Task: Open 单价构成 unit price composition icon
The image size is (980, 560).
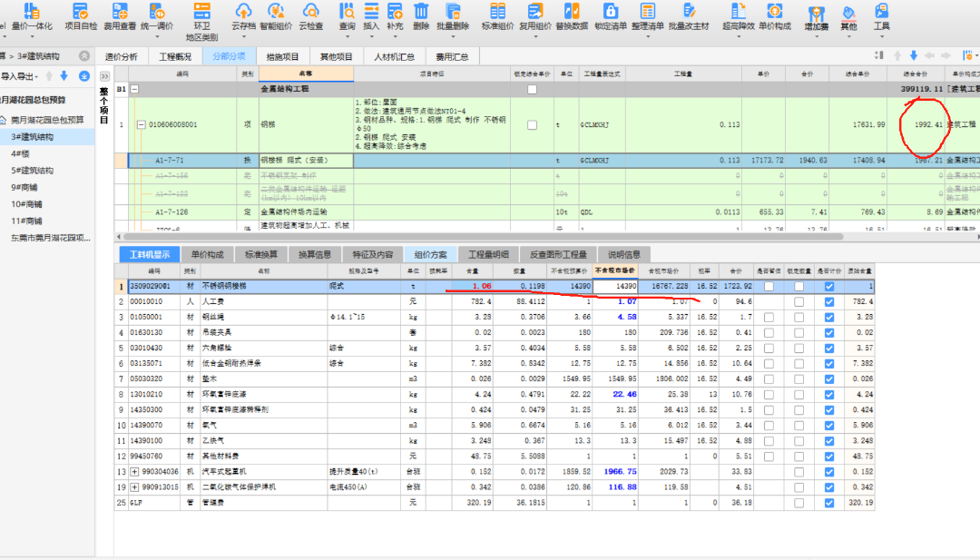Action: tap(774, 11)
